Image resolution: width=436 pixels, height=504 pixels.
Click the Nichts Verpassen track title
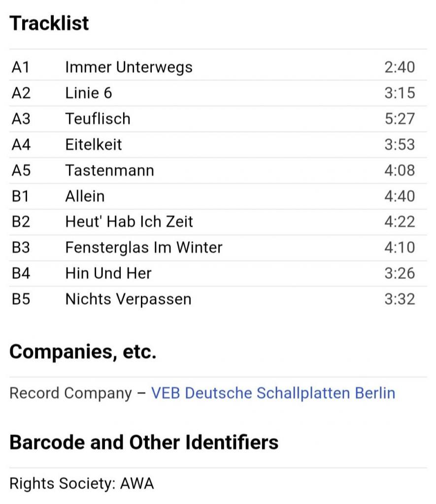coord(128,299)
